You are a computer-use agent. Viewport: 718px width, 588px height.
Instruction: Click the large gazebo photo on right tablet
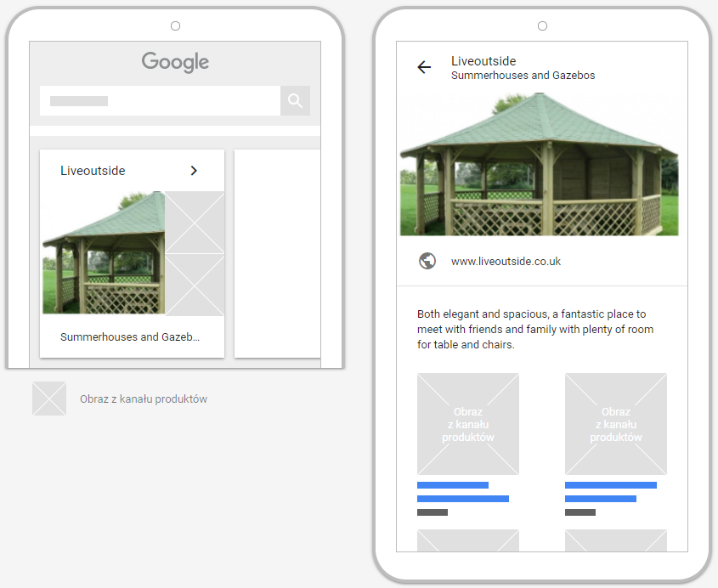[x=539, y=164]
